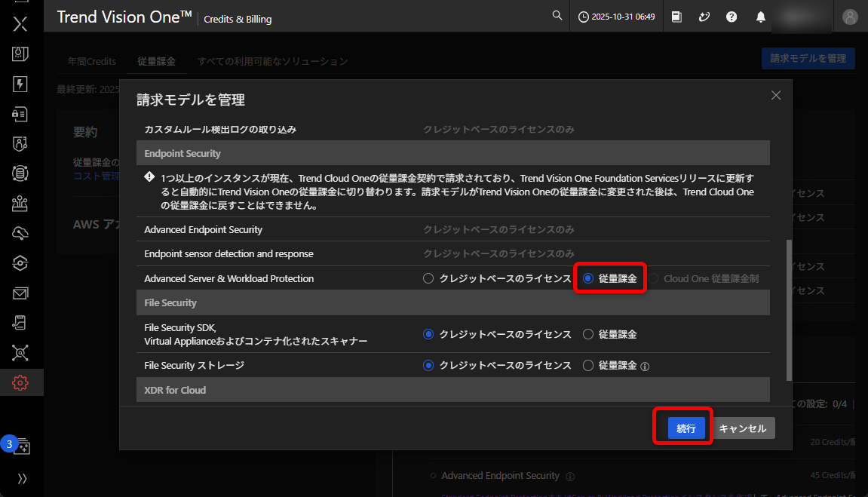Select クレジットベースのライセンス for File Security ストレージ
Screen dimensions: 868x497
click(428, 365)
